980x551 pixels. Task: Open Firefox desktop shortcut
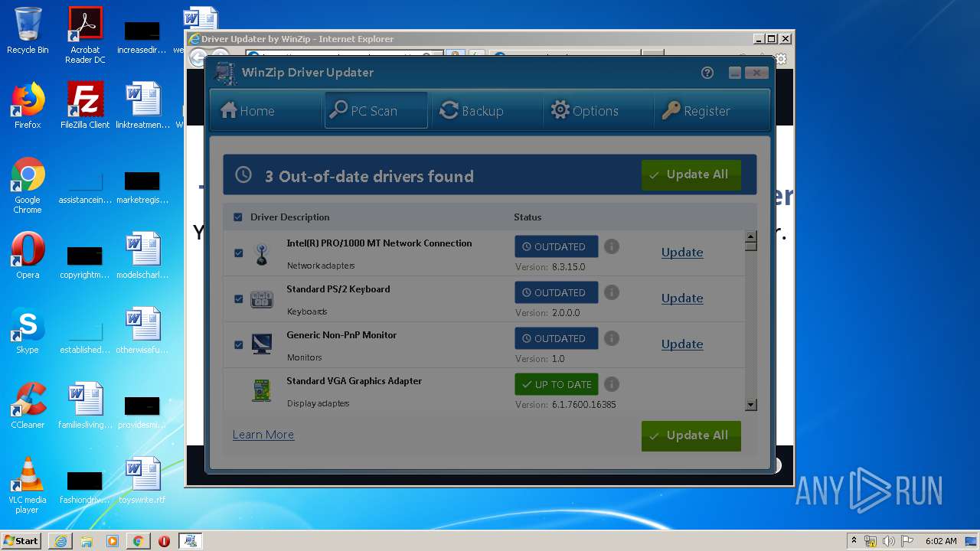pos(28,105)
